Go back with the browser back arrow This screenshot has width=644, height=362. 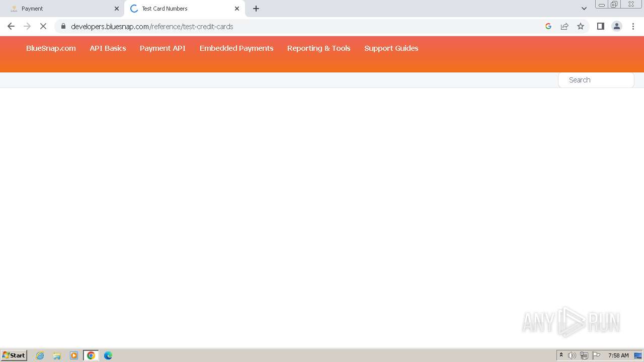[11, 26]
